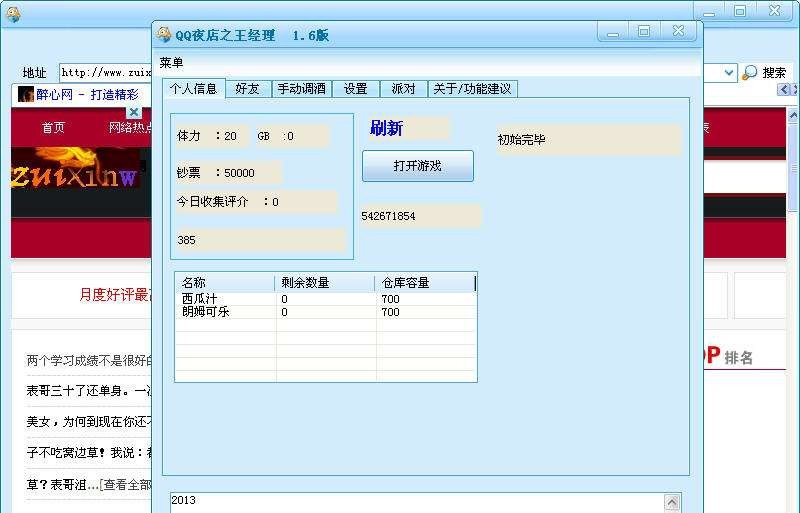
Task: Click the 仓库容量 column header
Action: pyautogui.click(x=426, y=283)
